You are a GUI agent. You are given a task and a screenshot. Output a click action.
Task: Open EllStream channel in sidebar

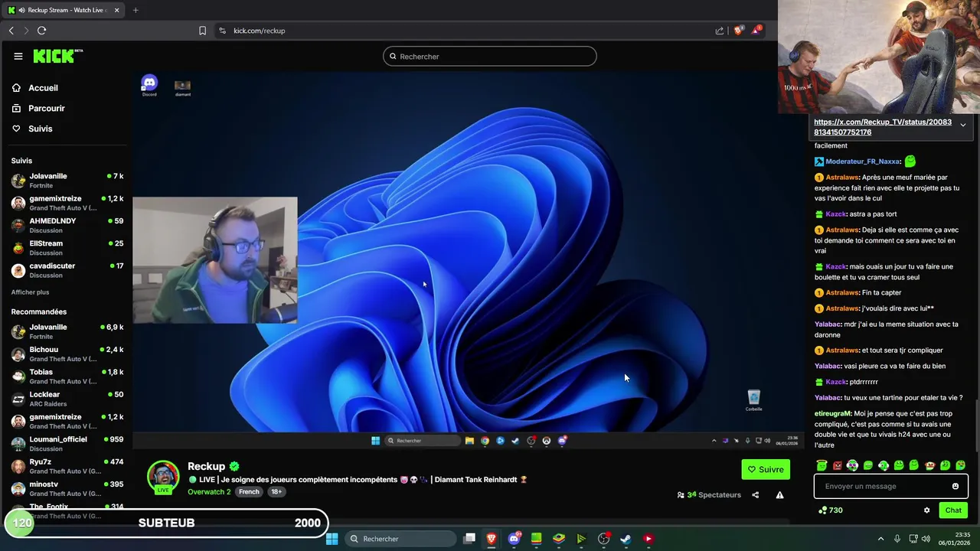67,248
